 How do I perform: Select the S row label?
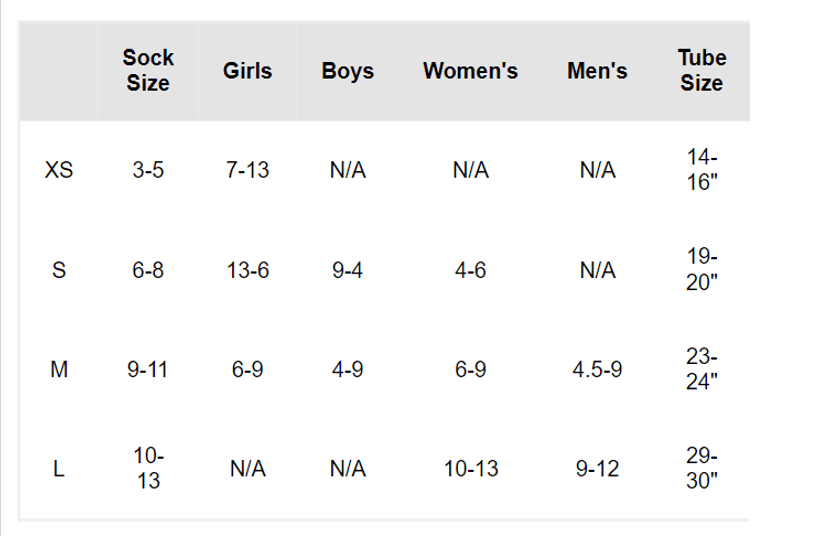[x=59, y=271]
